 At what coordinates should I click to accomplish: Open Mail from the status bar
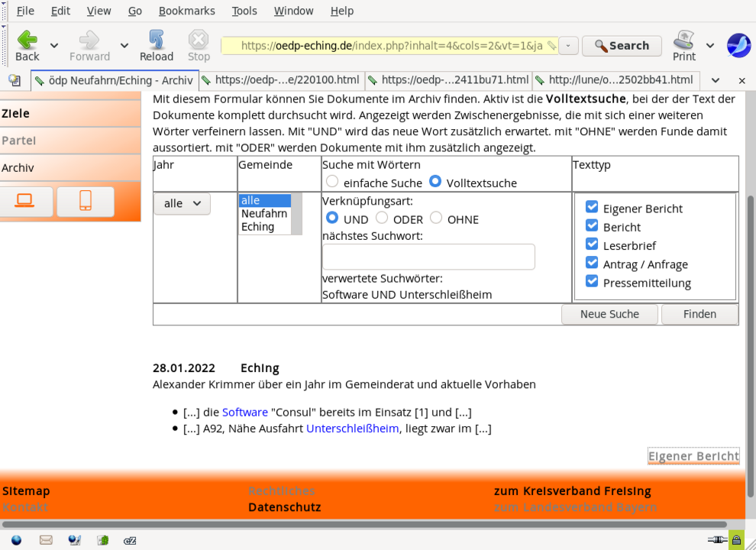point(46,540)
